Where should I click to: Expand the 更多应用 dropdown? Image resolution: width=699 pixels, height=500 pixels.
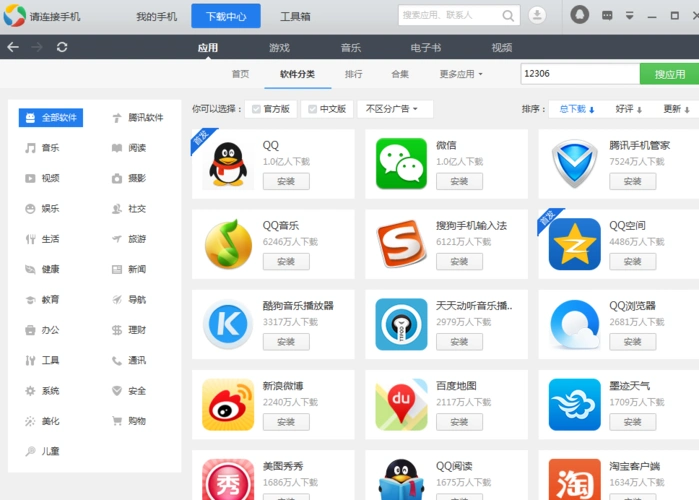461,74
